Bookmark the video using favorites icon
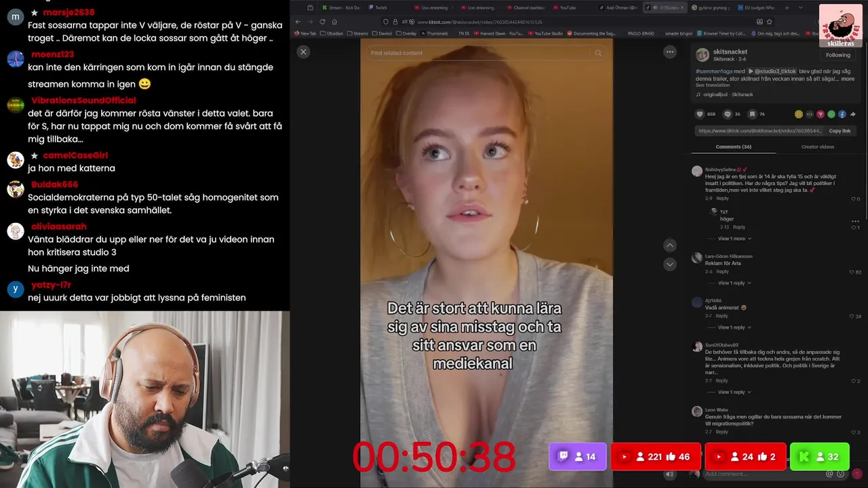The width and height of the screenshot is (868, 488). tap(752, 114)
